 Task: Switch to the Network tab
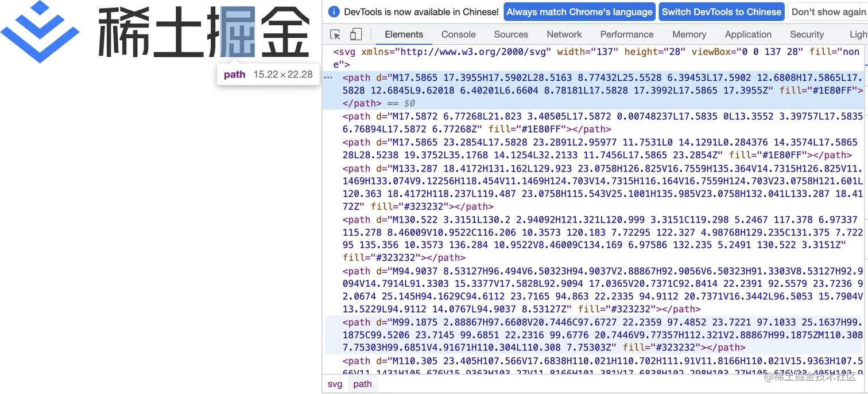tap(564, 34)
